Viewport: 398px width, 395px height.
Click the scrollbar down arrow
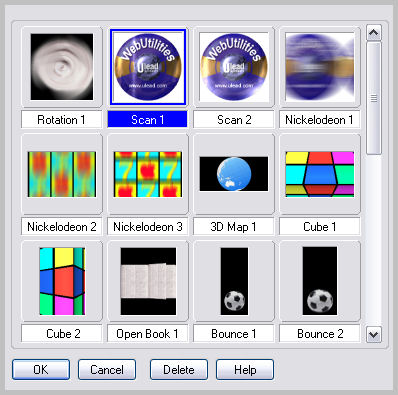click(374, 334)
